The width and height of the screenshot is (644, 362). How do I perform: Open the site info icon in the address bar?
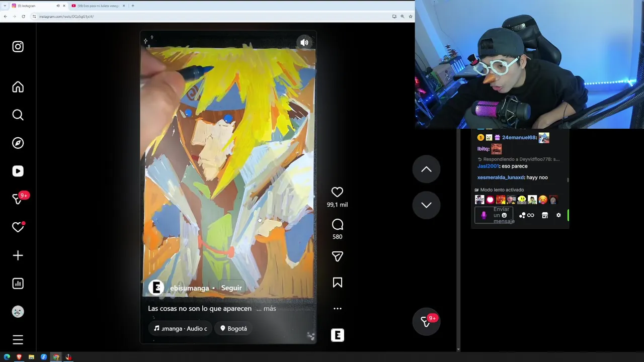click(x=34, y=17)
